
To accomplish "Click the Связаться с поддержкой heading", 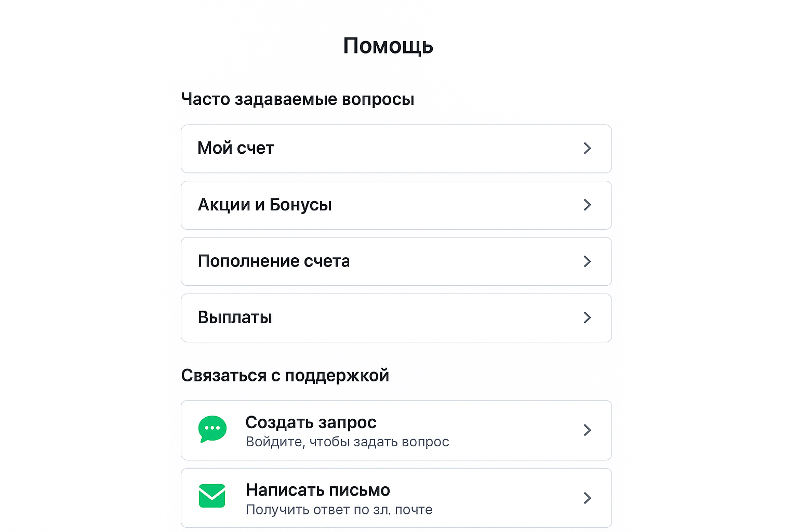I will [285, 375].
